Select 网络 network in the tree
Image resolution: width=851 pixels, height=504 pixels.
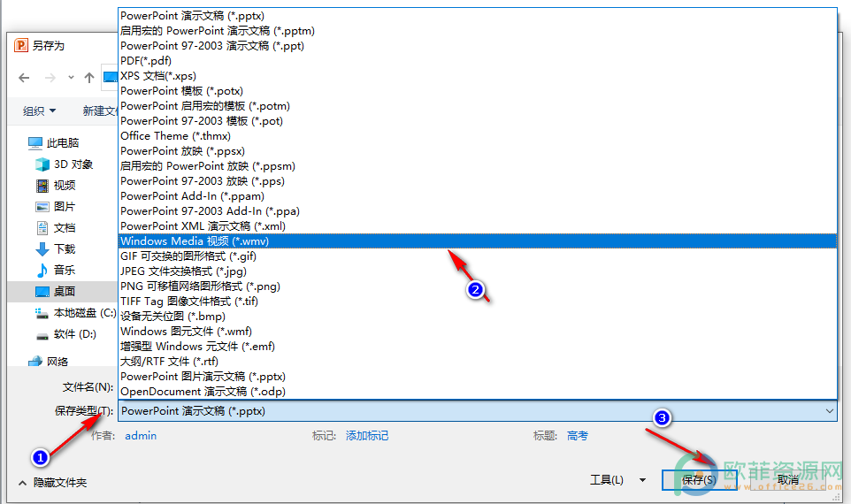coord(49,362)
